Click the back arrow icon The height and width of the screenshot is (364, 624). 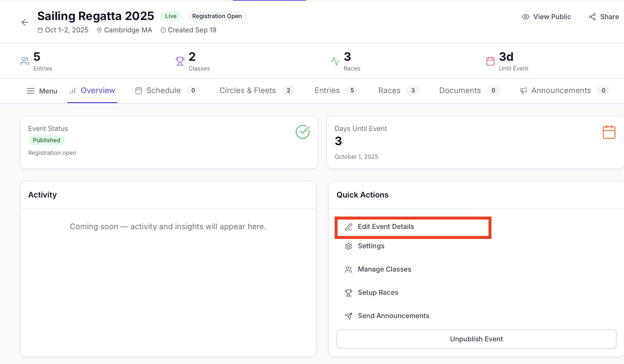25,22
